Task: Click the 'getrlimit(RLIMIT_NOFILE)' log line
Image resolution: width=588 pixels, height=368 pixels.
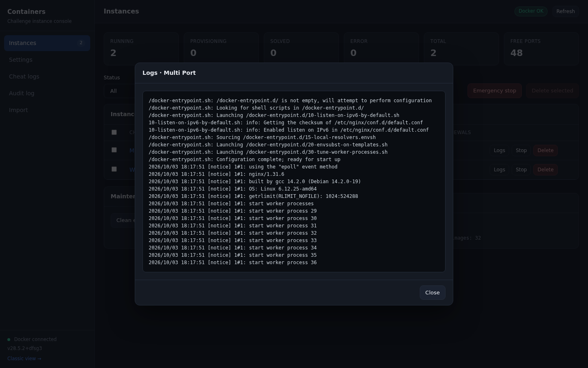Action: pos(253,196)
